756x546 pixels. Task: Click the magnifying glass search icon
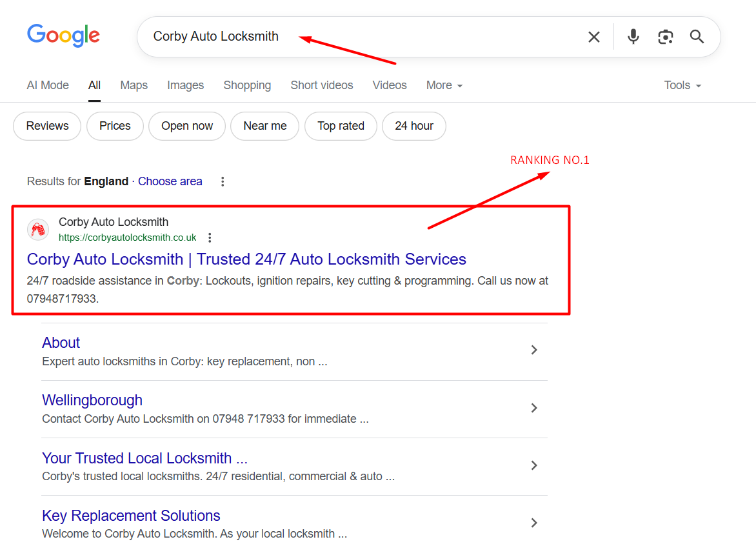point(697,37)
